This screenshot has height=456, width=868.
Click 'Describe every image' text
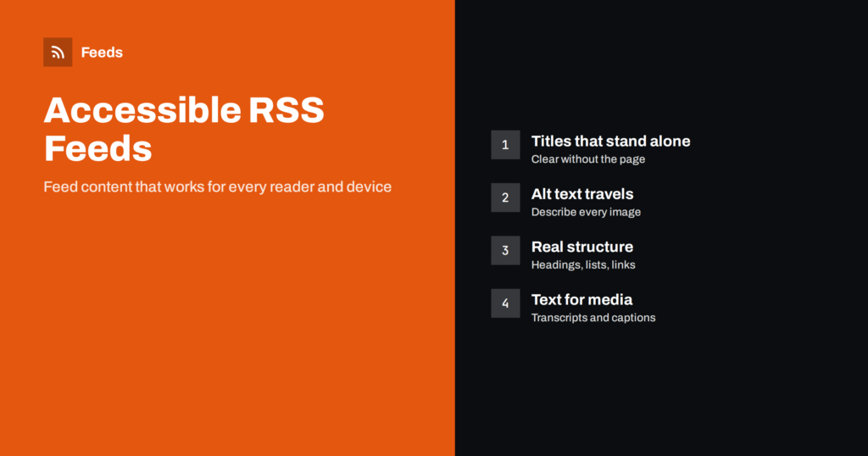[x=586, y=212]
